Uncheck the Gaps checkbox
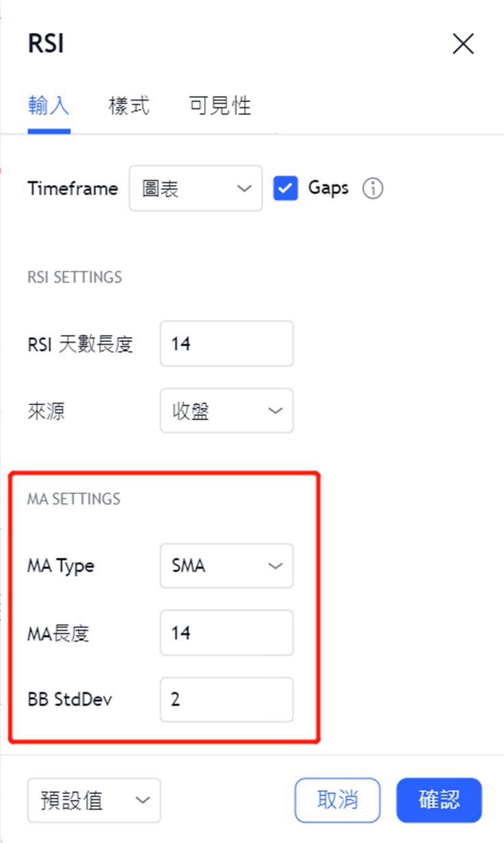 [286, 188]
